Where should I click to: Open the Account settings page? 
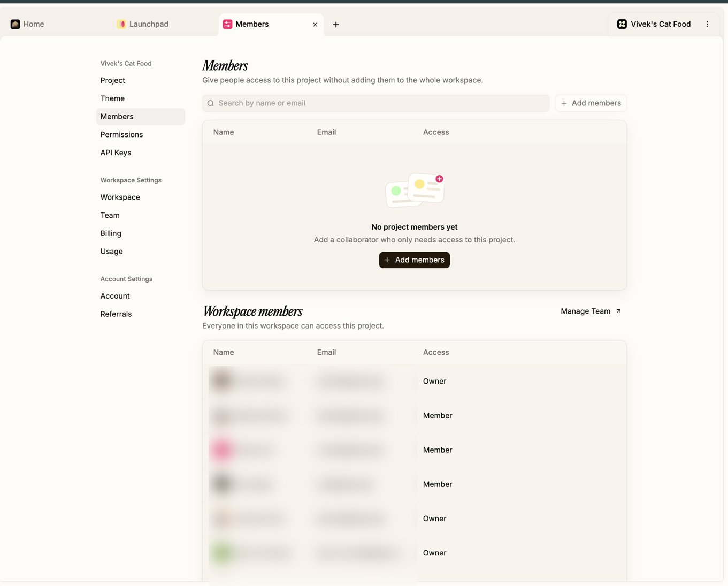(x=141, y=296)
